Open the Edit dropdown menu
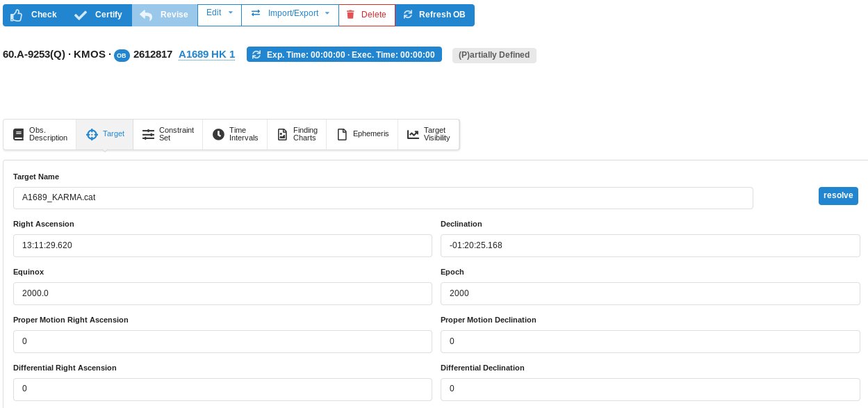This screenshot has height=408, width=868. [x=219, y=13]
